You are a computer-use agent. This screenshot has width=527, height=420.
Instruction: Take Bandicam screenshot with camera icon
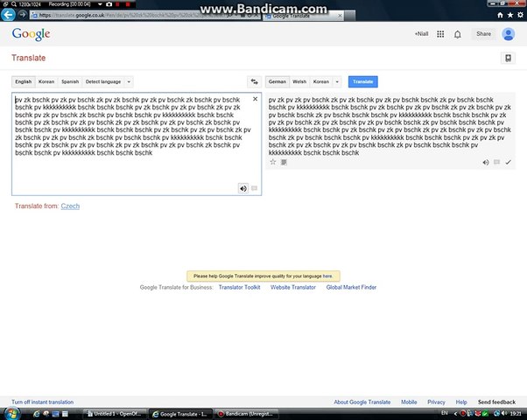tap(109, 4)
